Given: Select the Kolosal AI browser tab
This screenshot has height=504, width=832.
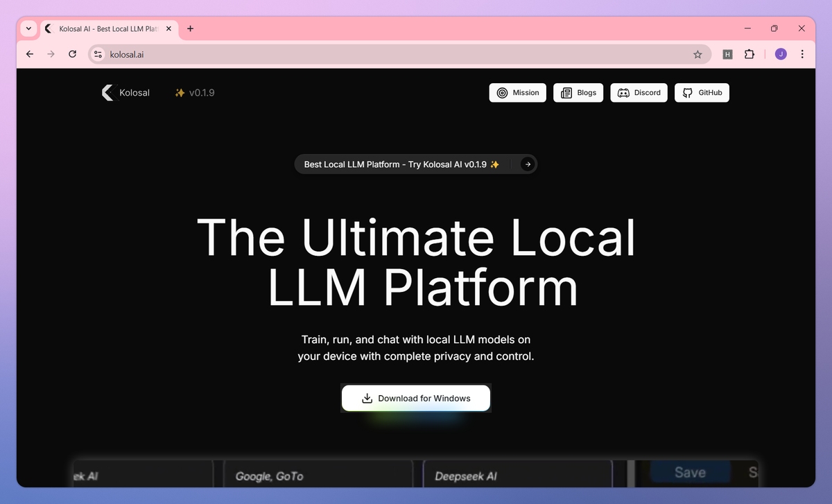Looking at the screenshot, I should pos(108,28).
